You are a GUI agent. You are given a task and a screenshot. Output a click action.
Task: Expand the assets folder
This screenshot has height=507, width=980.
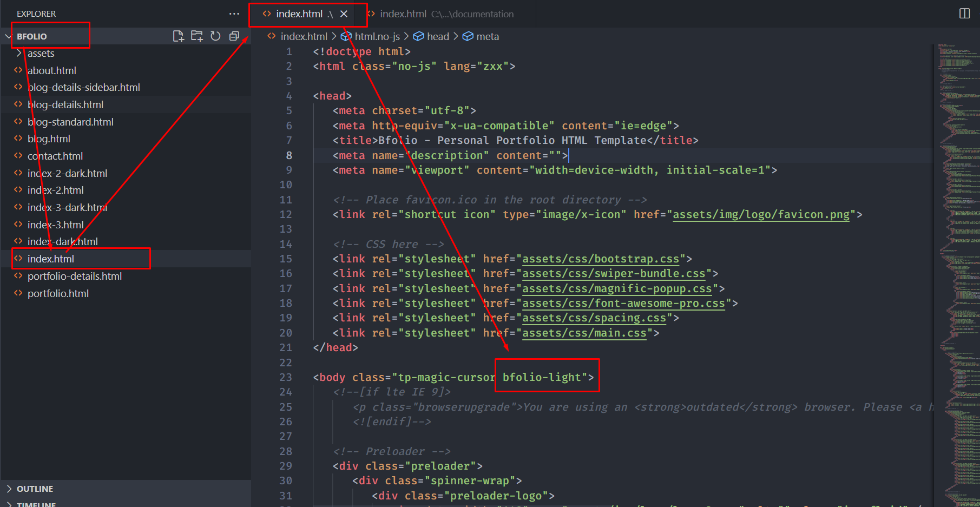(41, 53)
